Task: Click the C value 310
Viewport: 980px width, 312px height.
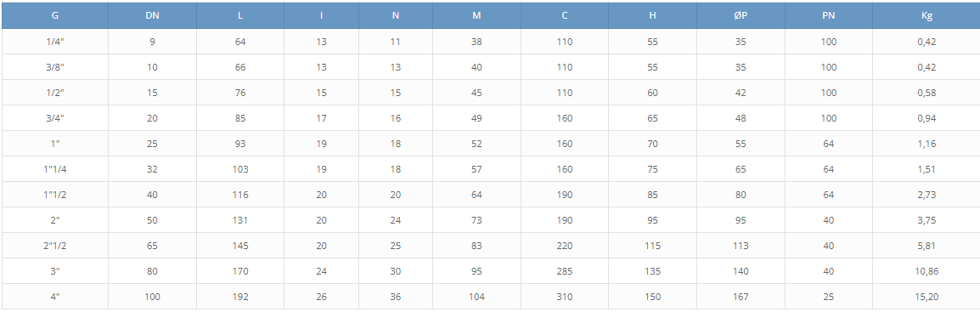Action: [x=565, y=297]
